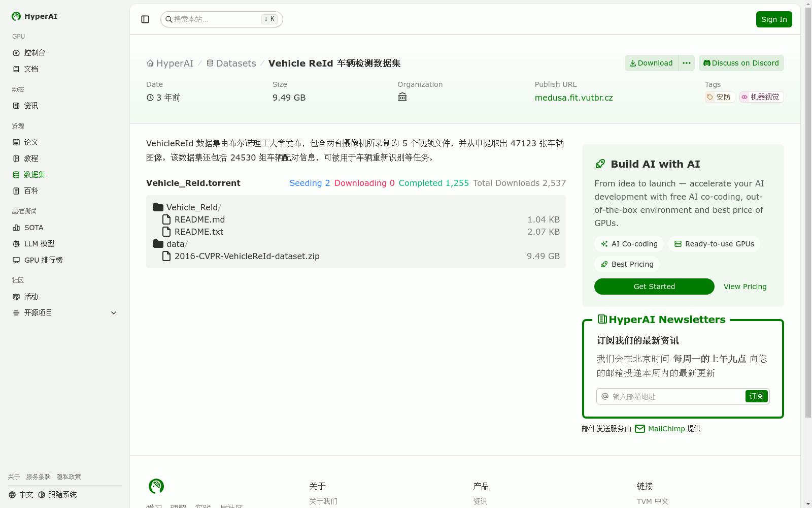Open the 服务条款 link
The image size is (812, 508).
[39, 477]
